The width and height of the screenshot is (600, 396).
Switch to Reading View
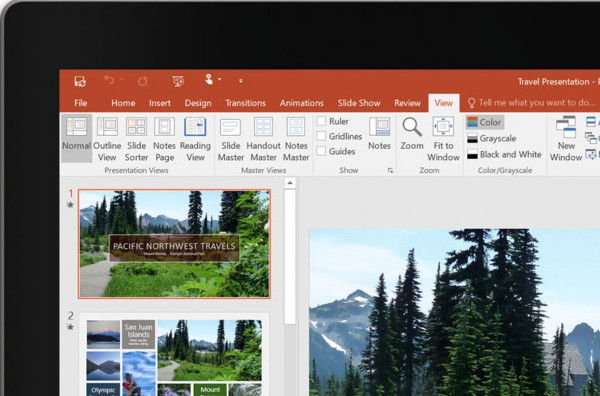195,139
